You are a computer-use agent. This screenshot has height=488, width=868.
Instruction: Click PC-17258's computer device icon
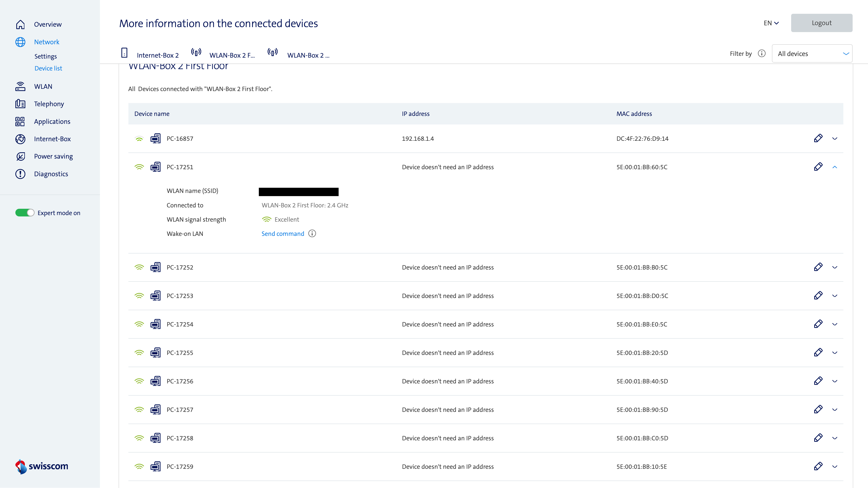[x=155, y=438]
